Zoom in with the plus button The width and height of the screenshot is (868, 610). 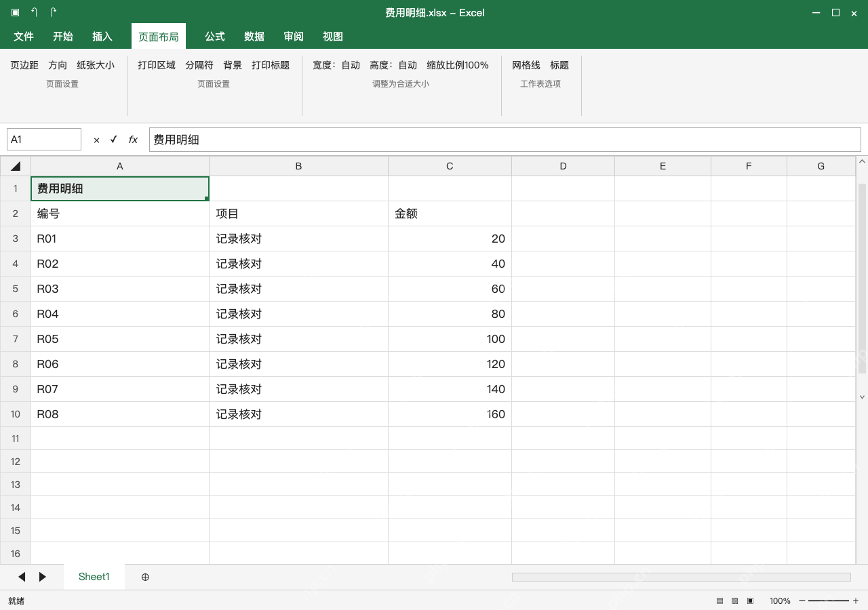tap(856, 601)
